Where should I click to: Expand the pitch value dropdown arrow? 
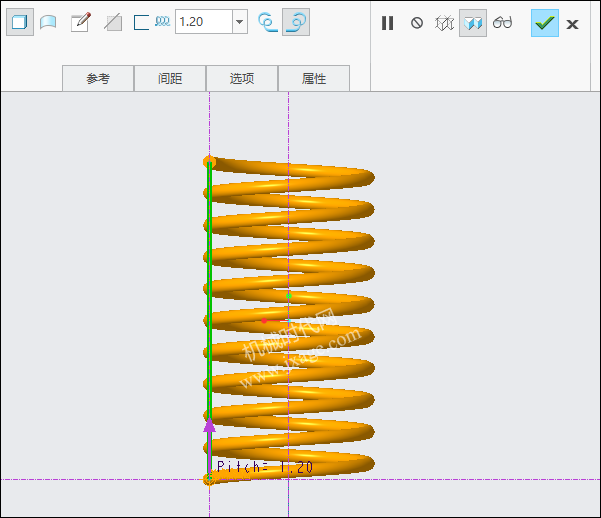[240, 22]
